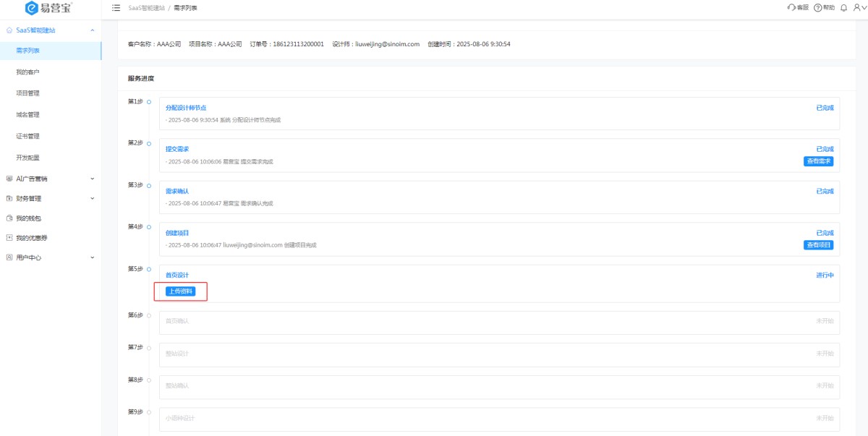Image resolution: width=868 pixels, height=436 pixels.
Task: Click the AI广告营销 sidebar icon
Action: tap(9, 178)
